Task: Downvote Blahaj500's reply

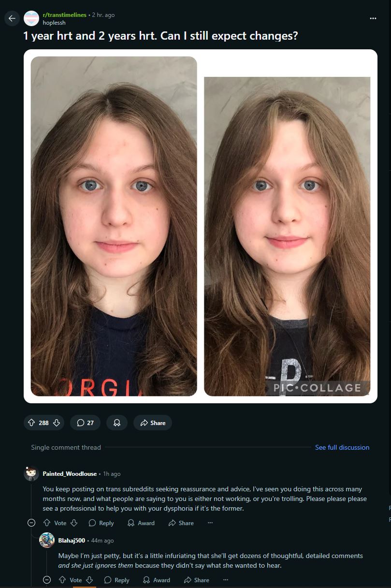Action: coord(89,580)
